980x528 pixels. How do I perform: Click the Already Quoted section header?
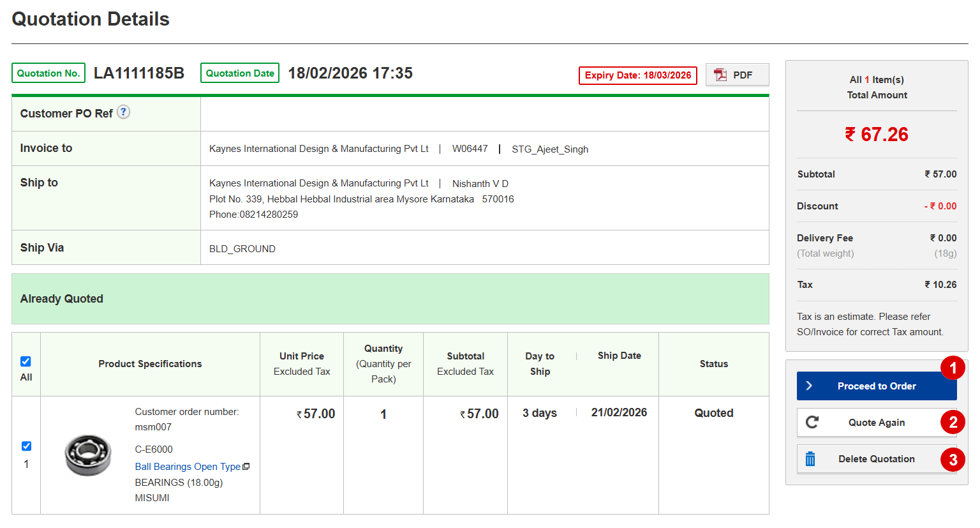tap(62, 299)
